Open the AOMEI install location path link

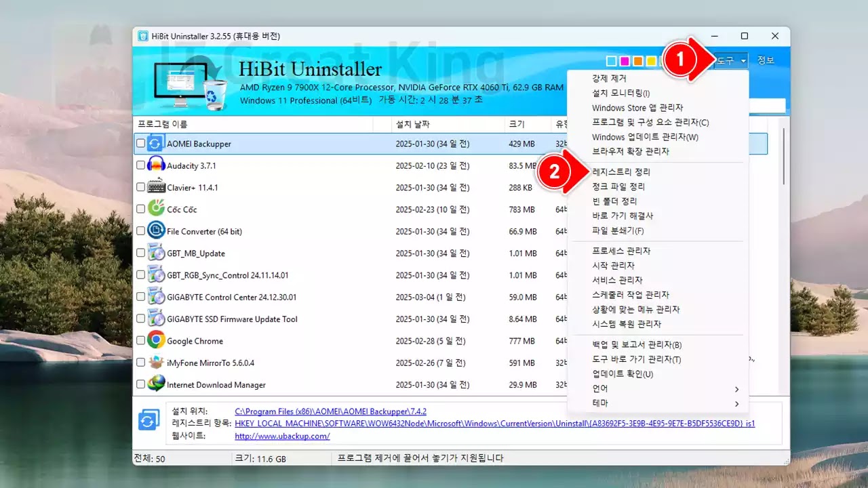(x=331, y=411)
